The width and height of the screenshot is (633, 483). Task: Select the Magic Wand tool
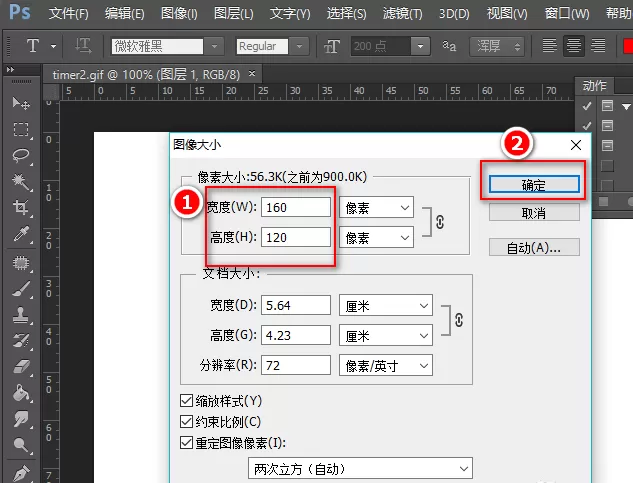coord(21,182)
